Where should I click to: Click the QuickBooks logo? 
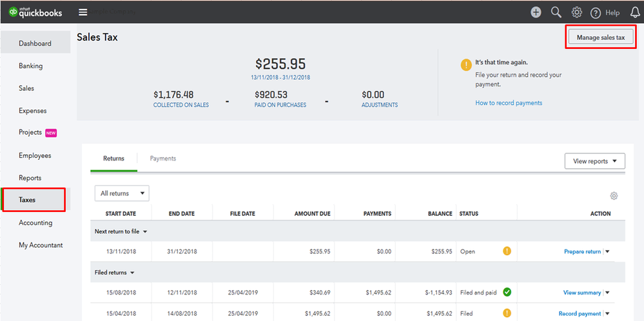35,12
